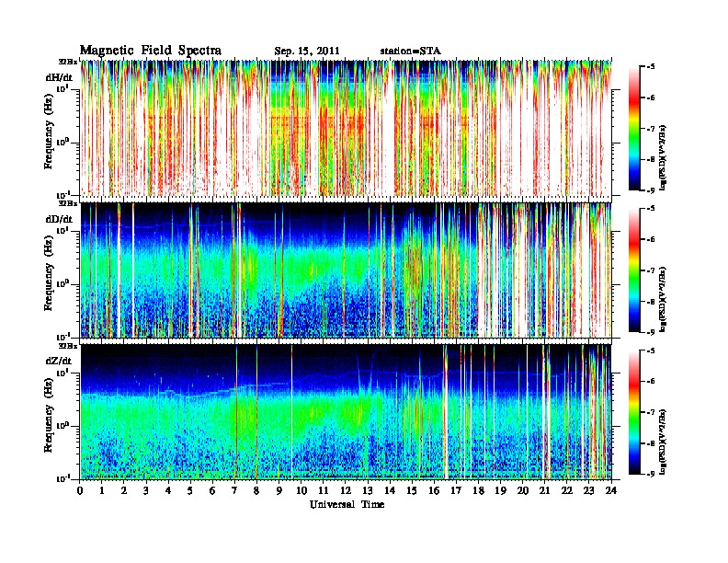Click the color scale bar beside dZ/dt panel
This screenshot has width=728, height=563.
point(634,412)
